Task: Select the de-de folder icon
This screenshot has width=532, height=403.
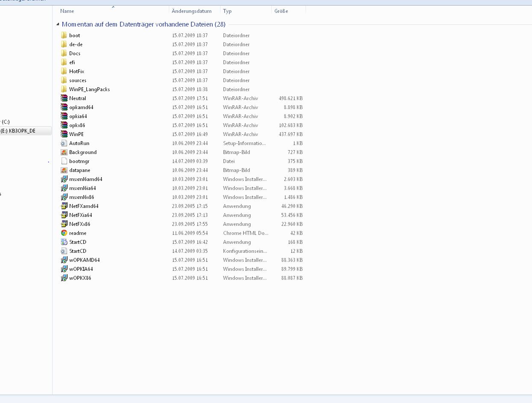Action: click(64, 44)
